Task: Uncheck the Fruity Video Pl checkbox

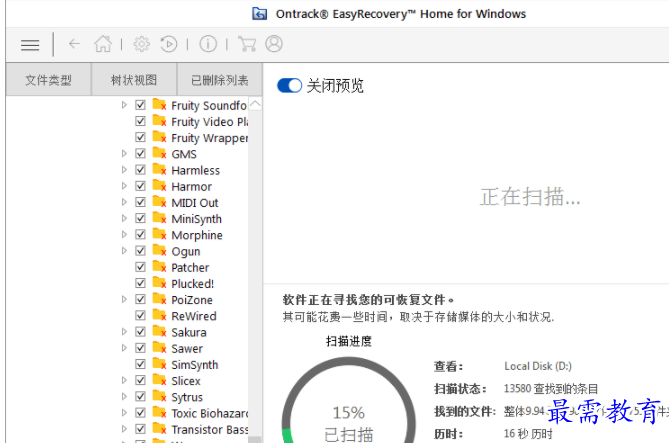Action: (140, 121)
